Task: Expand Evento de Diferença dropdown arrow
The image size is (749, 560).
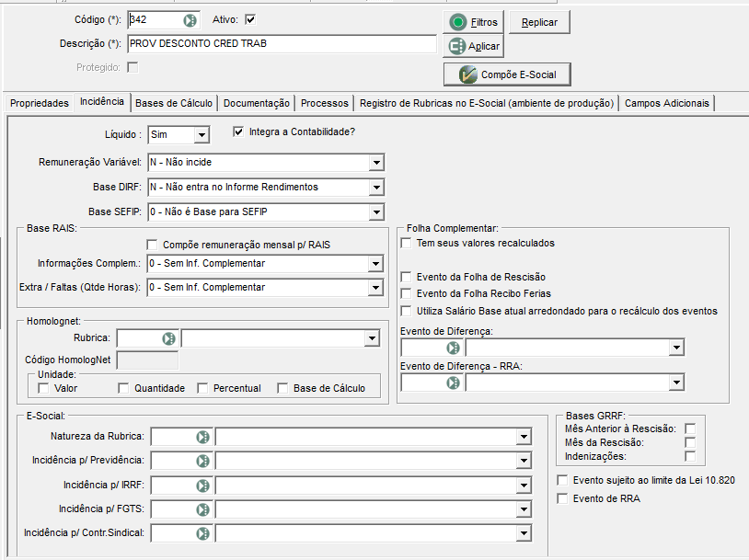Action: point(676,348)
